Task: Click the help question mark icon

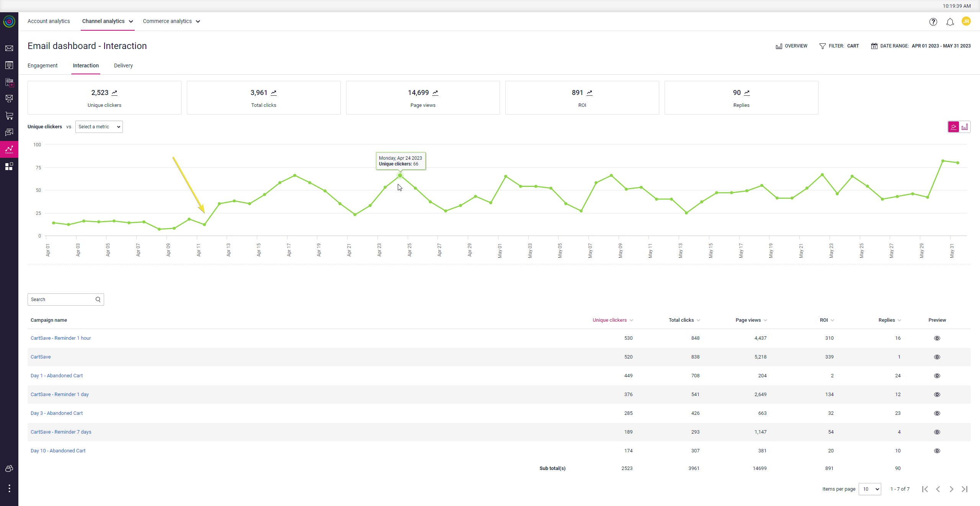Action: click(933, 22)
